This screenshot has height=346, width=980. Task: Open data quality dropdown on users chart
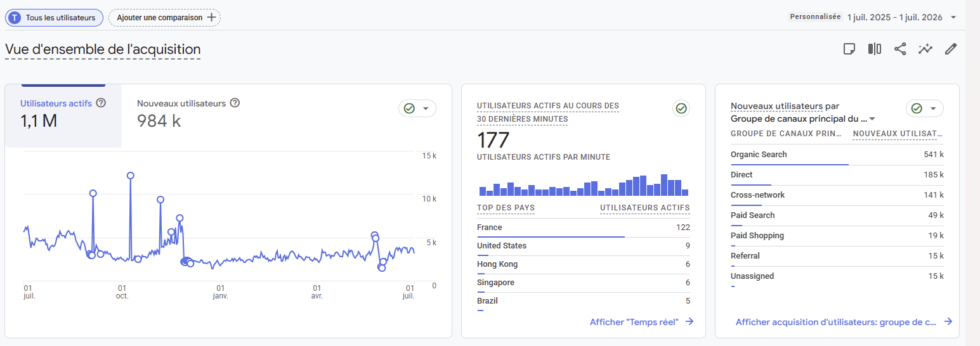(417, 109)
